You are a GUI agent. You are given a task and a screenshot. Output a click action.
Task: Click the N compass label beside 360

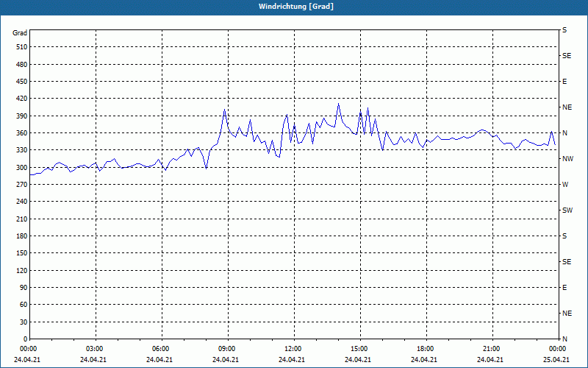[565, 133]
